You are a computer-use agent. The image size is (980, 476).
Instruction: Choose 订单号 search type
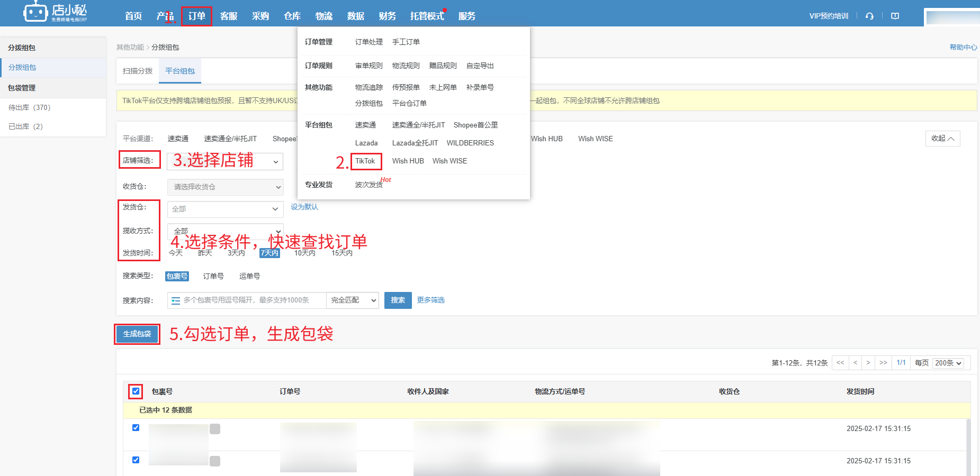(213, 276)
